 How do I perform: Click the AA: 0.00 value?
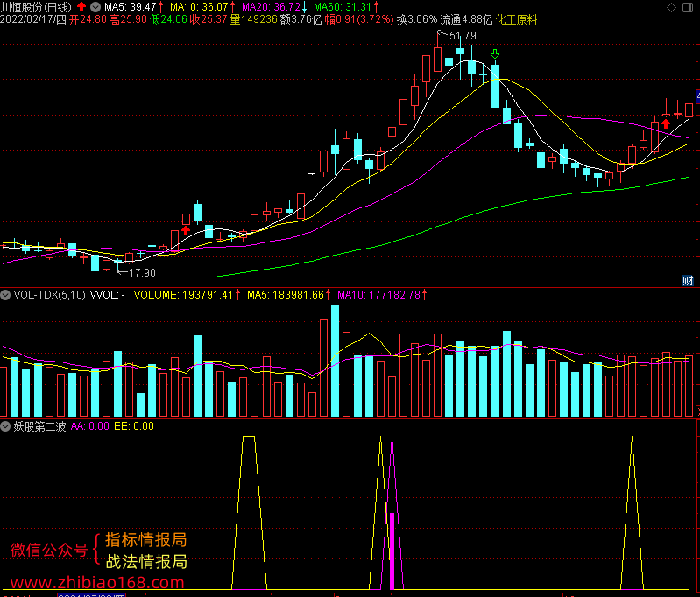(90, 426)
